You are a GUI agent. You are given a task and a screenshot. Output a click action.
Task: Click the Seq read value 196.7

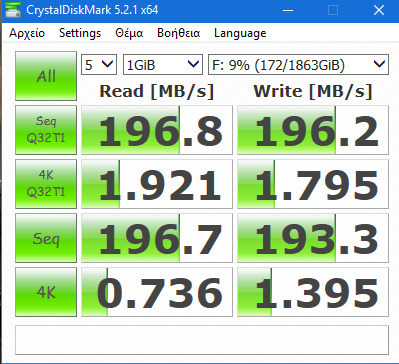click(157, 238)
